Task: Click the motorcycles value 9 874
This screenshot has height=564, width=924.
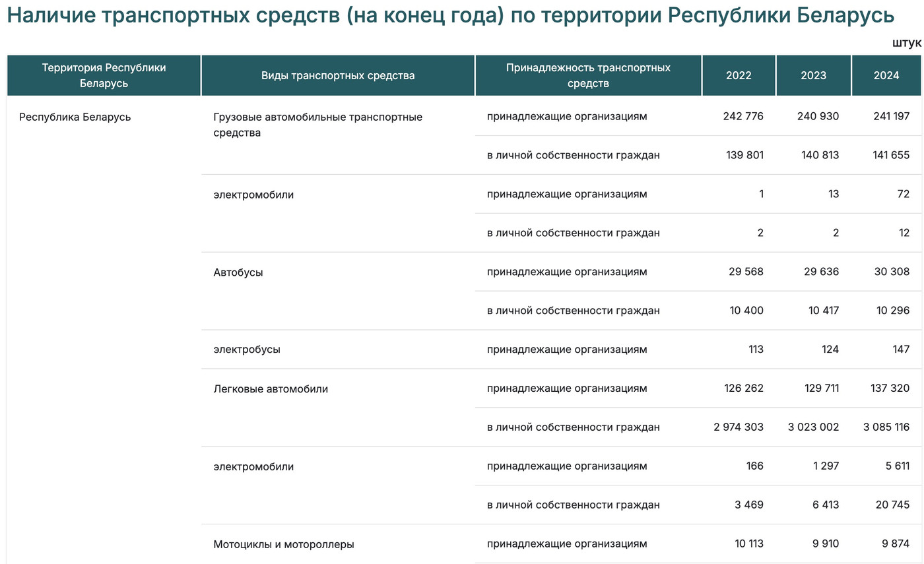Action: coord(896,544)
